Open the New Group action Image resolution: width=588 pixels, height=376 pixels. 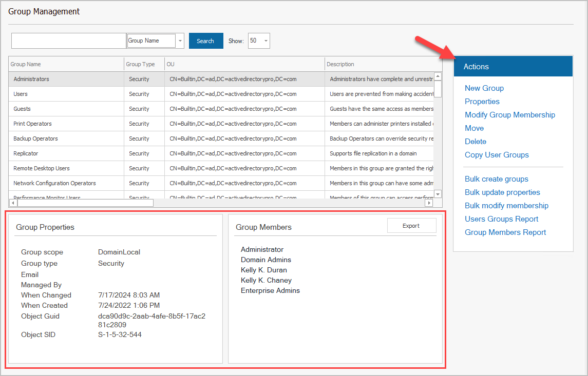(484, 88)
